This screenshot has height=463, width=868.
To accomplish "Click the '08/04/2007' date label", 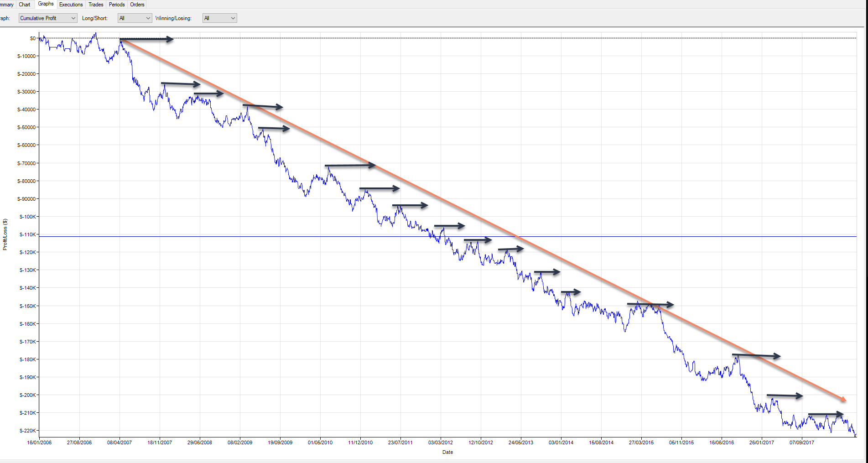I will pyautogui.click(x=120, y=442).
